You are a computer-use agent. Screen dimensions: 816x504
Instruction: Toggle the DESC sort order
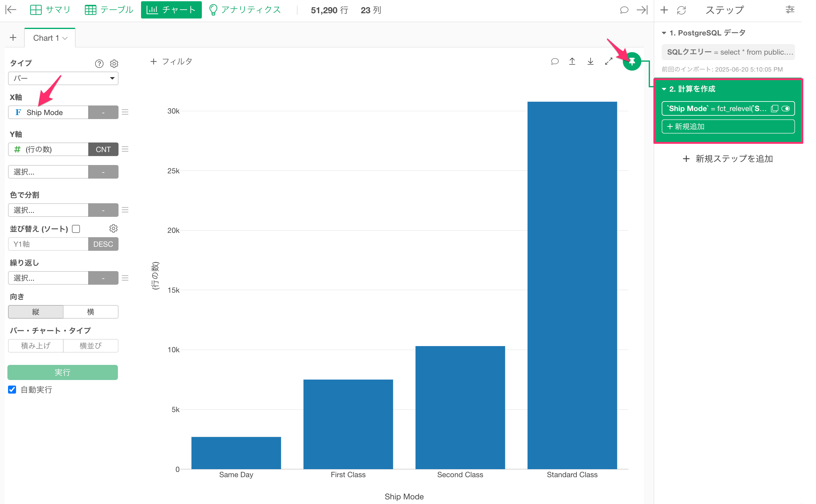103,244
